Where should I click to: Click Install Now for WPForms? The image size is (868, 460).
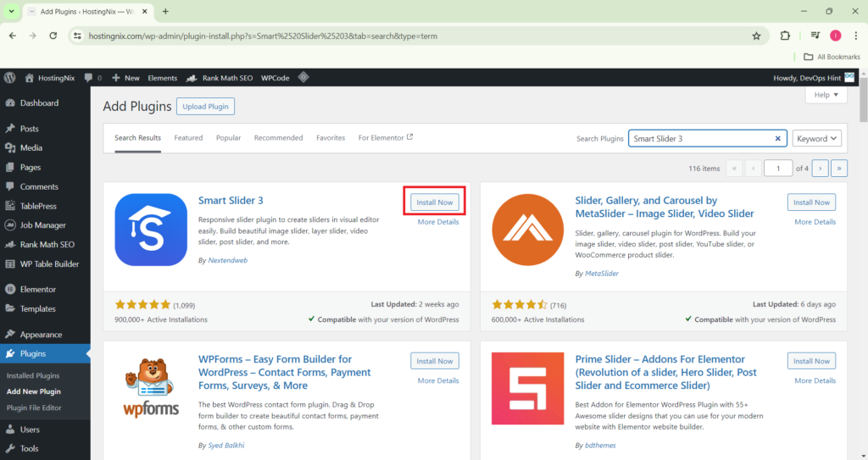[435, 361]
